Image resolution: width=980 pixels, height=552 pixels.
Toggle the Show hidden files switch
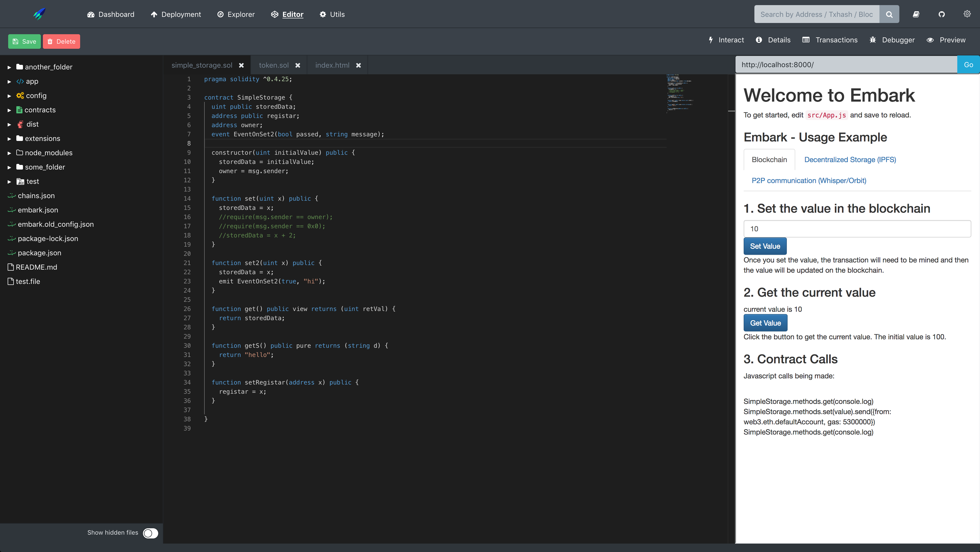[150, 533]
